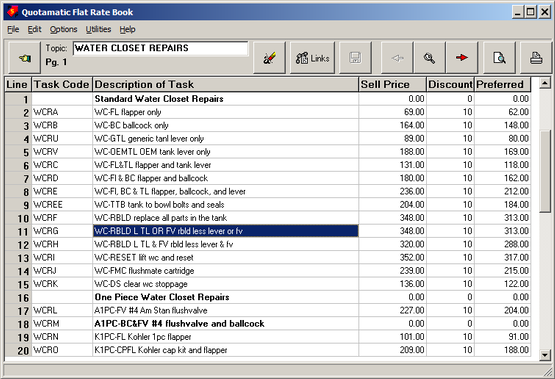This screenshot has width=555, height=379.
Task: Click task code WCRK
Action: (62, 284)
